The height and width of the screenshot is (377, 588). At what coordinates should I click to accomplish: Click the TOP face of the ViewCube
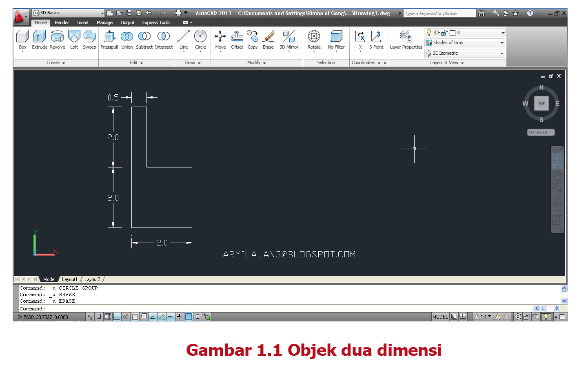pos(541,103)
